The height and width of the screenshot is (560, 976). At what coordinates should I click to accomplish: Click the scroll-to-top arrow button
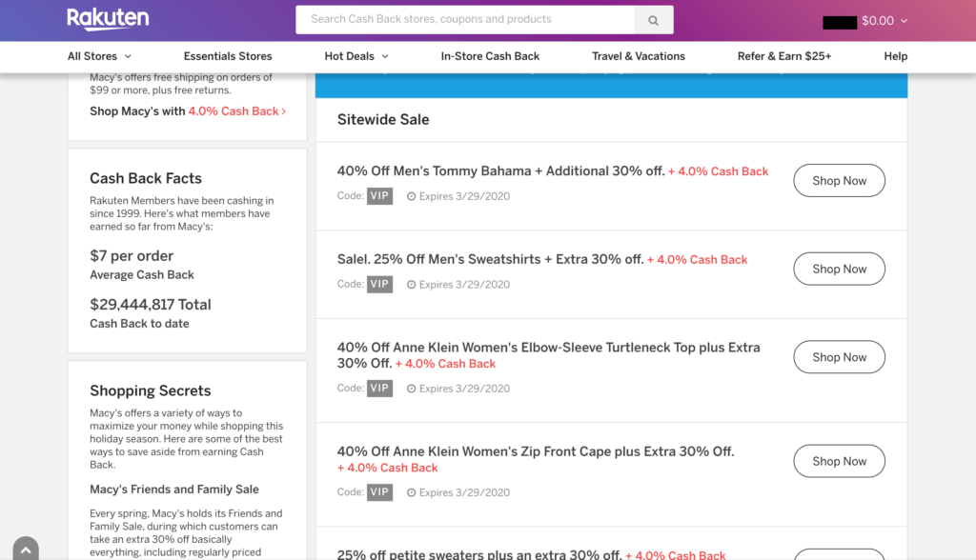pos(26,550)
